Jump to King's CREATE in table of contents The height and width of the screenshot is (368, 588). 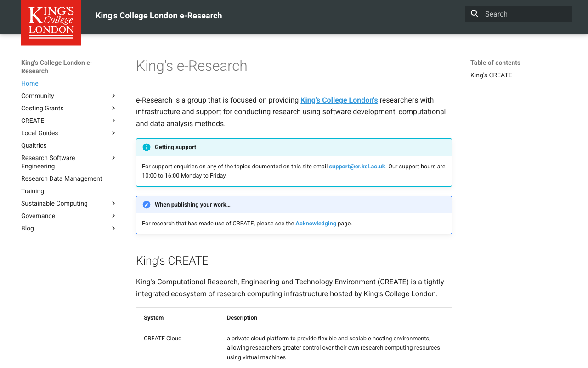[x=491, y=75]
